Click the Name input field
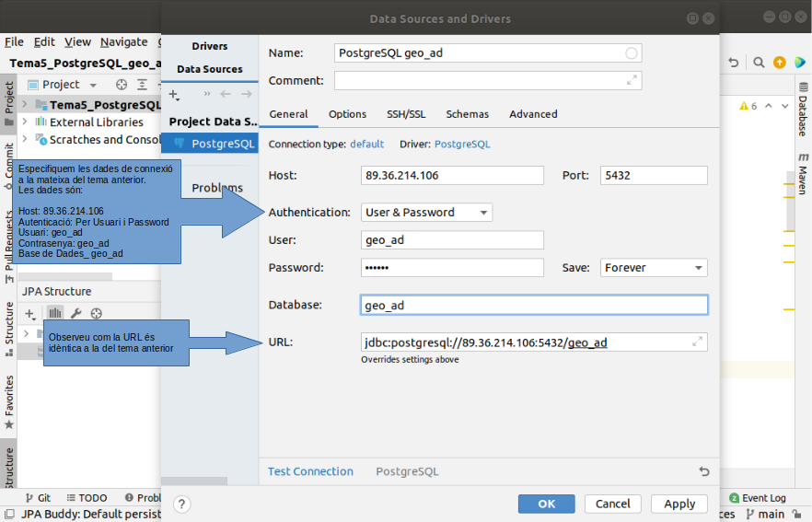This screenshot has width=812, height=522. point(488,53)
